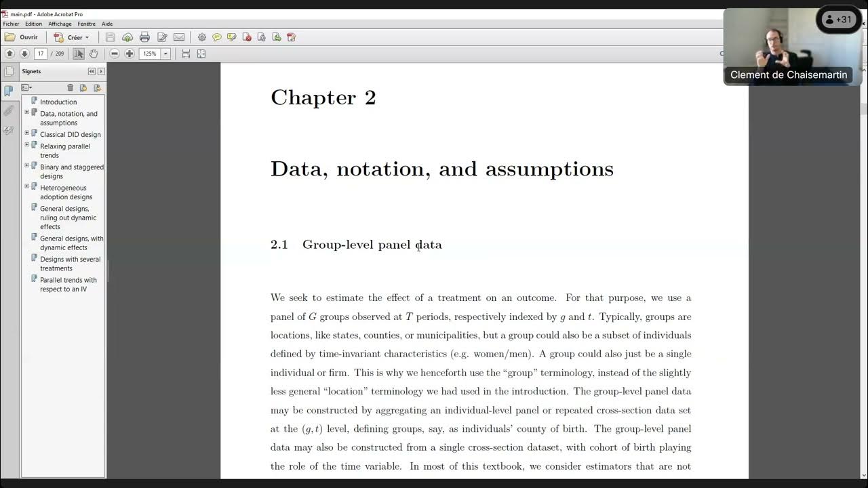Expand Relaxing parallel trends bookmark
868x488 pixels.
pos(27,144)
